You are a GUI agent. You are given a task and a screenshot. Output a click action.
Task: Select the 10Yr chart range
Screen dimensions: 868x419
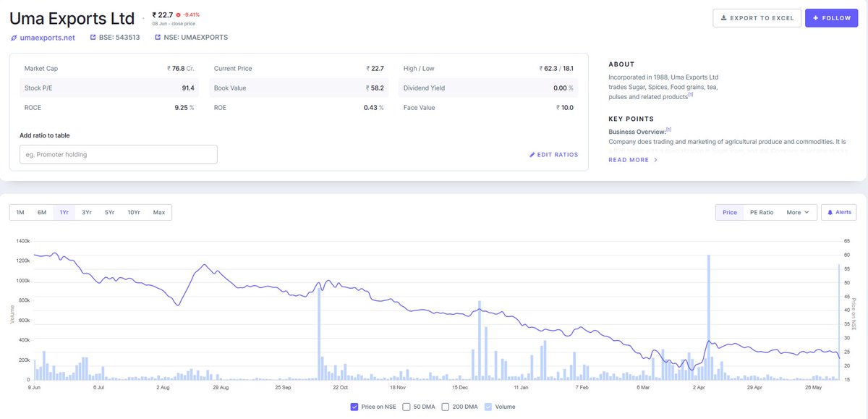click(134, 212)
